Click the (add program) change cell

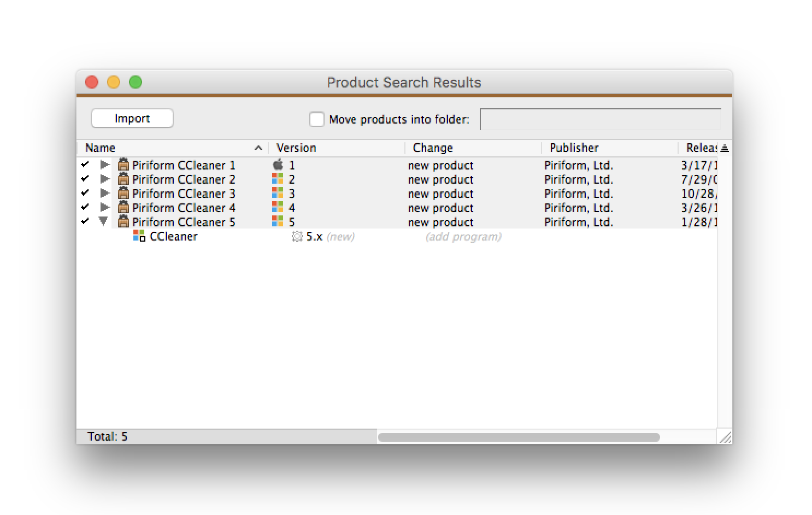coord(463,237)
